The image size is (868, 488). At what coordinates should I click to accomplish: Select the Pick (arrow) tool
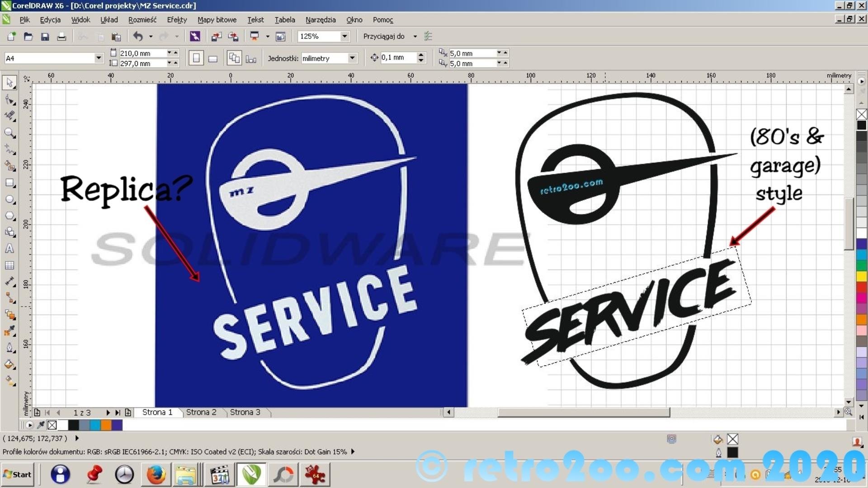tap(9, 83)
